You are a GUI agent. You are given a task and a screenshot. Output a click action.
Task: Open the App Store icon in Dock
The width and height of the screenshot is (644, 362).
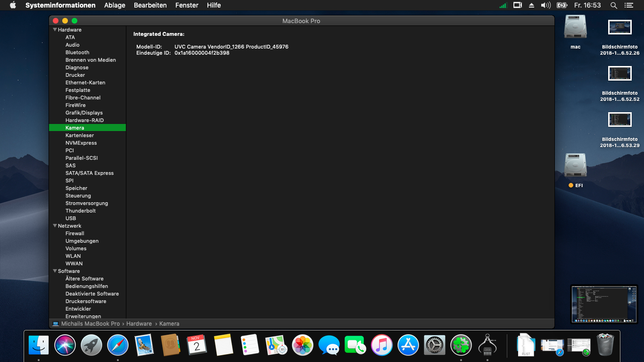[x=408, y=345]
